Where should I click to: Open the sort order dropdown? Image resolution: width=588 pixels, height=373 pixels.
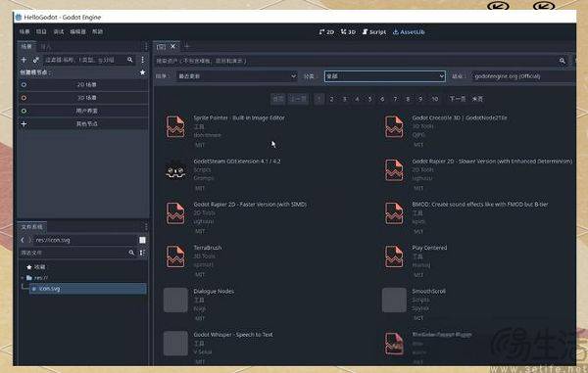pyautogui.click(x=236, y=76)
